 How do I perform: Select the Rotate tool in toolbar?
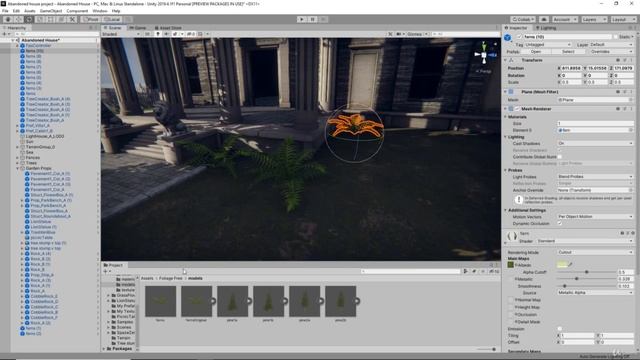[x=29, y=19]
